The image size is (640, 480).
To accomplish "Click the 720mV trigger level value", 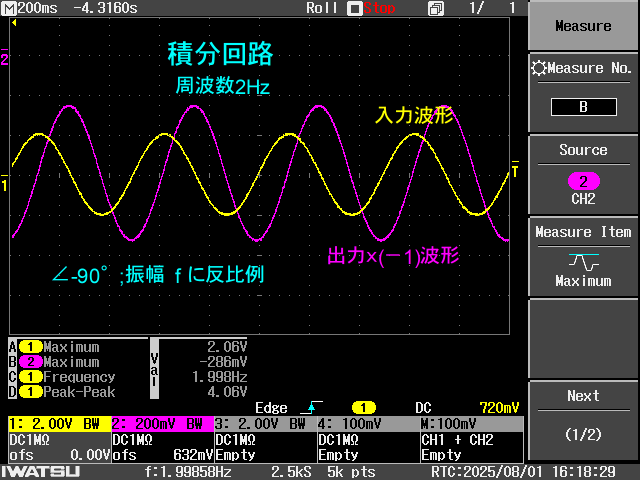I will 499,408.
